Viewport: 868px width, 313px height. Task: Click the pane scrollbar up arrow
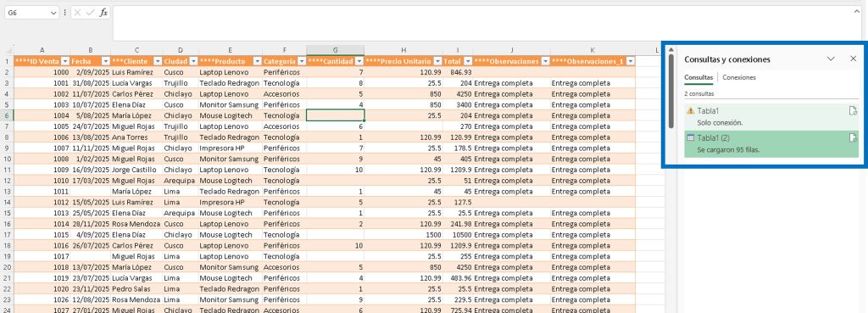671,50
